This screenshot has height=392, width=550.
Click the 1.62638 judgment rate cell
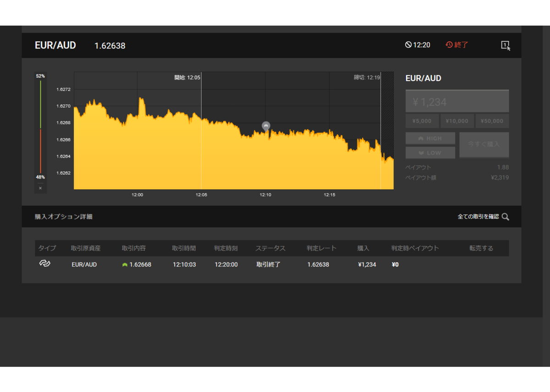point(318,265)
